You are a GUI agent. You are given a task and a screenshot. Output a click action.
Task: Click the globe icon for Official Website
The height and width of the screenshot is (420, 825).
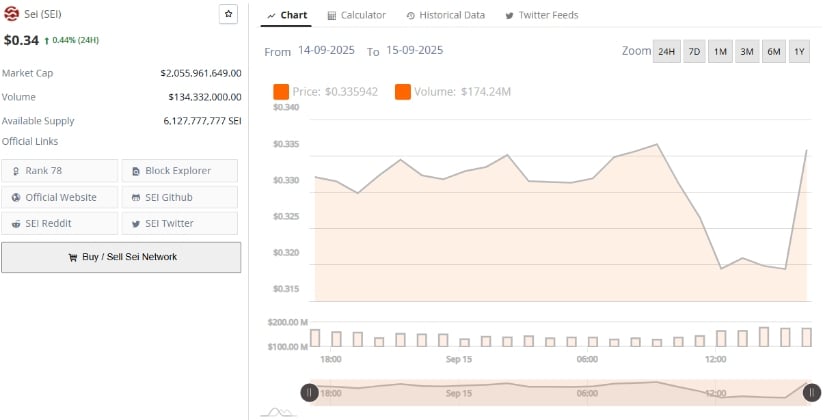(x=16, y=197)
